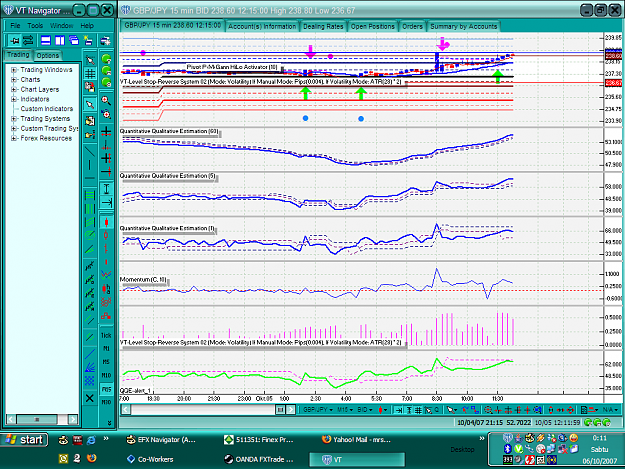
Task: Expand the Charts tree node
Action: point(14,80)
